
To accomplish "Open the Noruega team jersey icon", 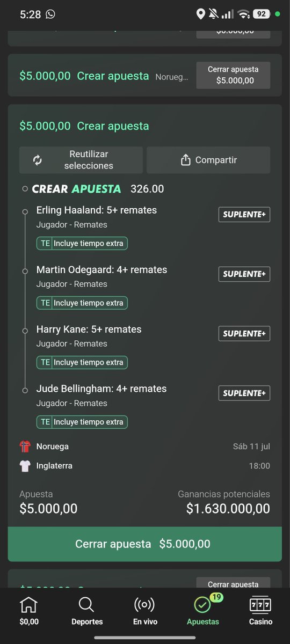I will 25,447.
